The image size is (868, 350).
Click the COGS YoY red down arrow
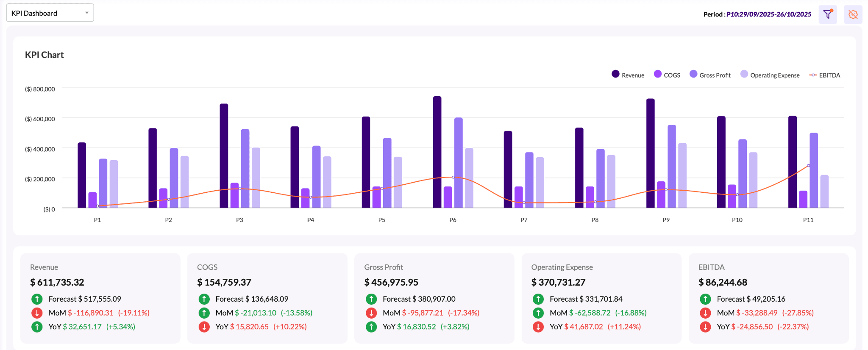click(204, 327)
